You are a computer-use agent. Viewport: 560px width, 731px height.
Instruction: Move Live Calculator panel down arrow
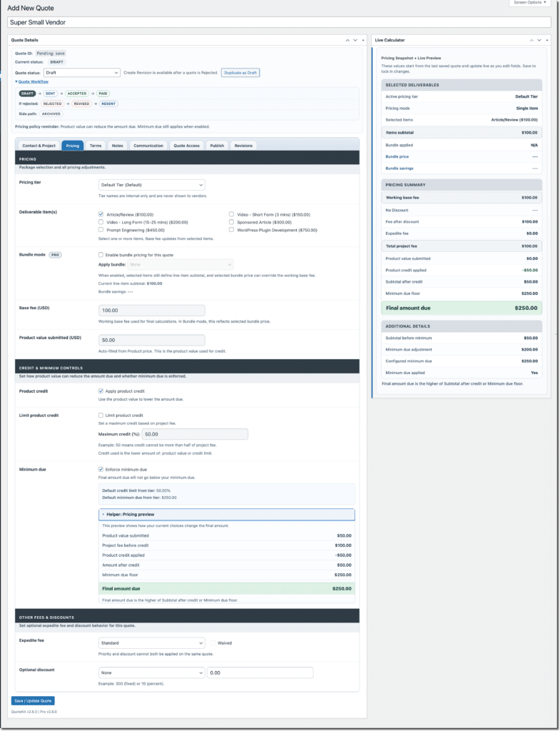pos(539,40)
